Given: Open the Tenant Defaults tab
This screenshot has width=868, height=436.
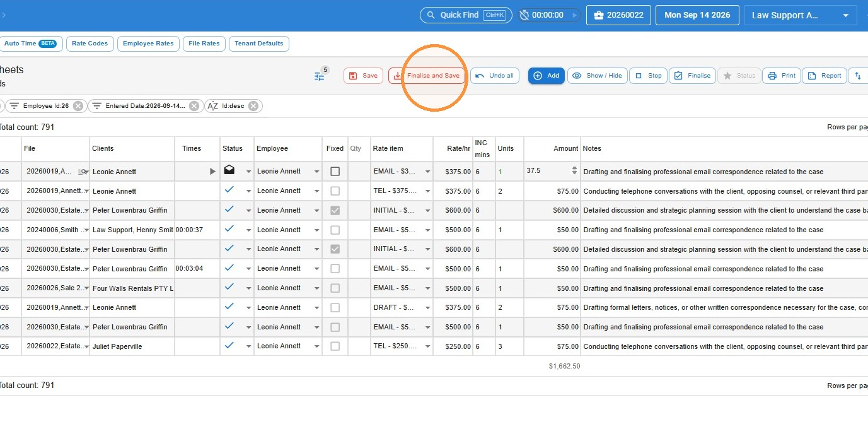Looking at the screenshot, I should [259, 44].
